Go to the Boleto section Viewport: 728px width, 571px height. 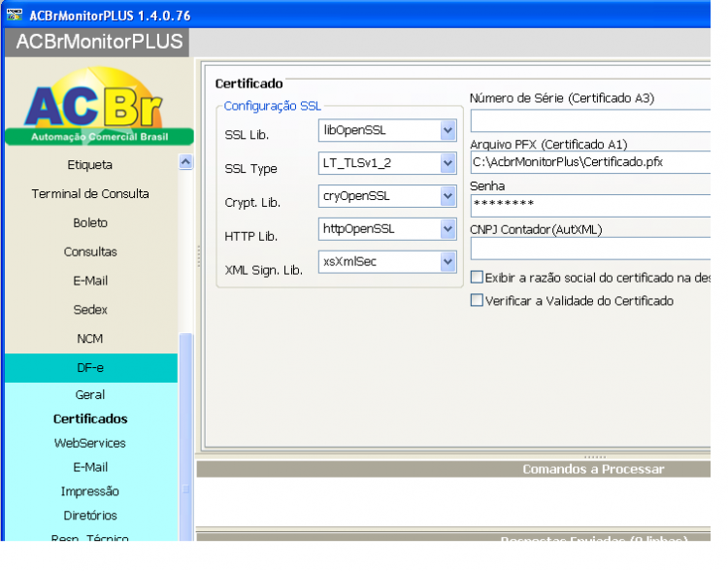[90, 223]
